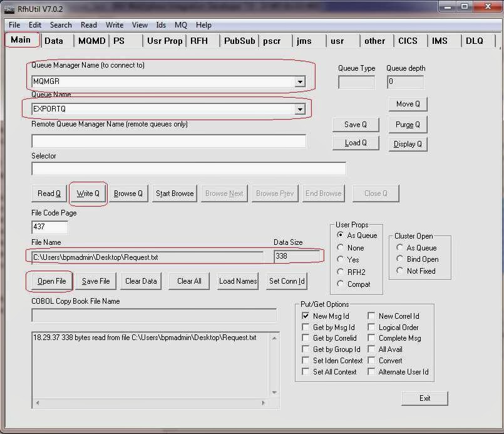Open Request.txt via the Open File button
Screen dimensions: 504x434
49,281
